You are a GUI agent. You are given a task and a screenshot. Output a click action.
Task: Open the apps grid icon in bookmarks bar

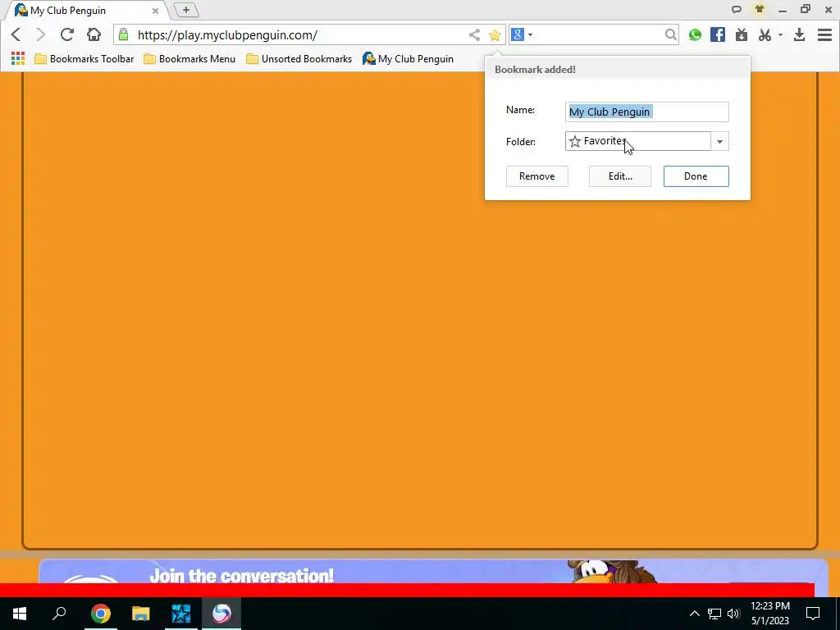point(18,58)
